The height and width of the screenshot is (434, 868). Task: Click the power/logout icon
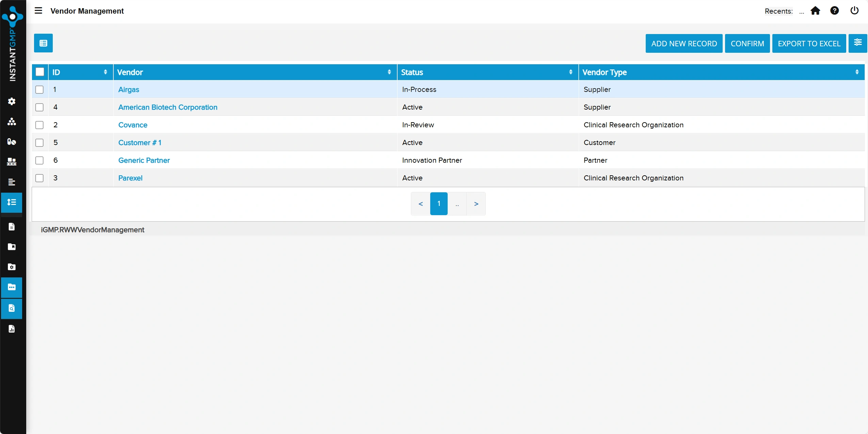(x=854, y=11)
